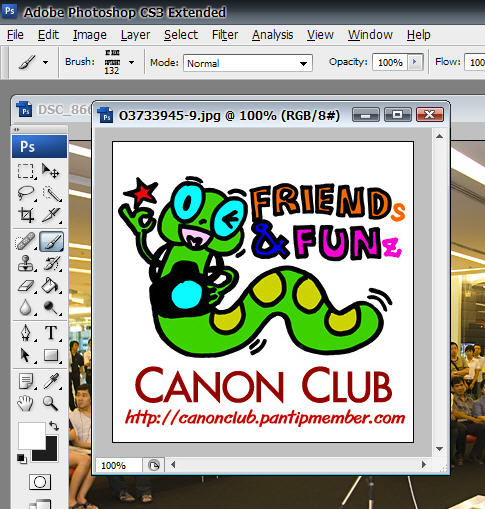Screen dimensions: 485x509
Task: Select the Move tool
Action: click(51, 171)
